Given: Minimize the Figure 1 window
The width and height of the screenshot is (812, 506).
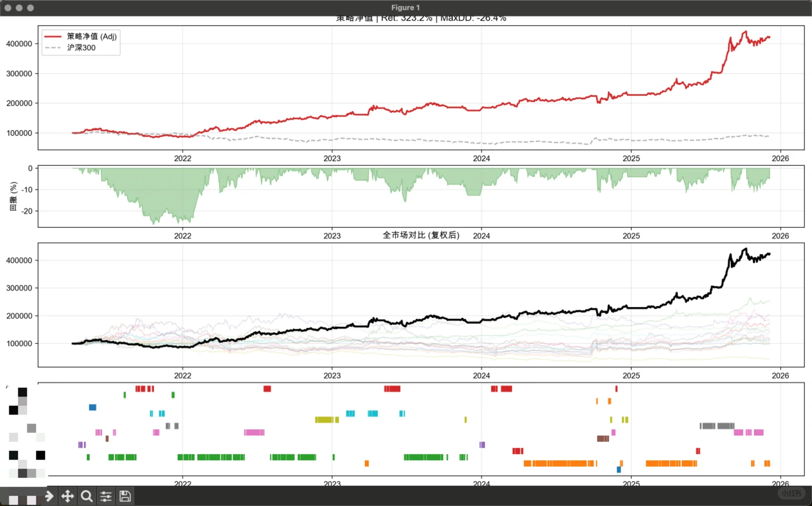Looking at the screenshot, I should 19,7.
